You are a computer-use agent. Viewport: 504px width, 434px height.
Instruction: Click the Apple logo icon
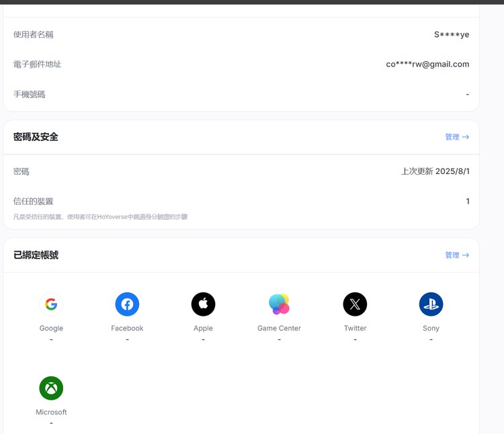click(203, 304)
